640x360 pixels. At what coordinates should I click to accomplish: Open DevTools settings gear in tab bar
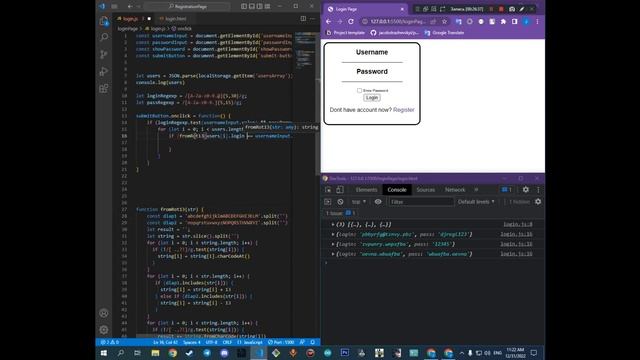coord(526,190)
